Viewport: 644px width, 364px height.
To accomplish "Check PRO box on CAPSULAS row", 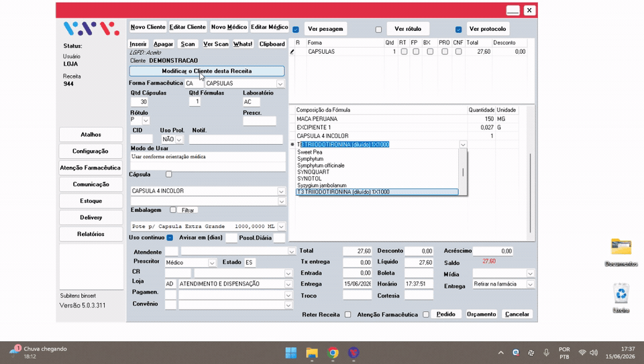I will click(x=444, y=52).
